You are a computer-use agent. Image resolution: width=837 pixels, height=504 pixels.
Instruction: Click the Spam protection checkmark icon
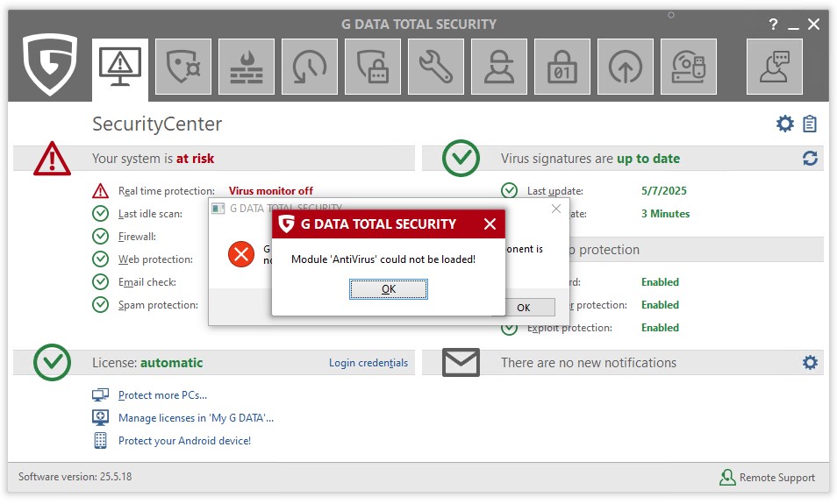[x=100, y=304]
